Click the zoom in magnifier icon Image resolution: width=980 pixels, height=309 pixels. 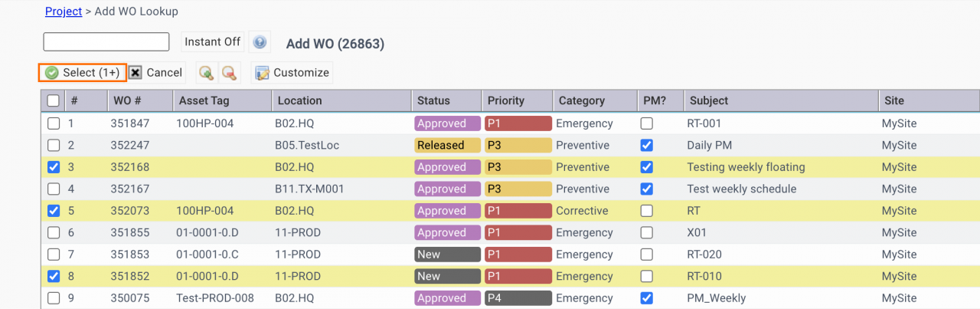[x=206, y=73]
